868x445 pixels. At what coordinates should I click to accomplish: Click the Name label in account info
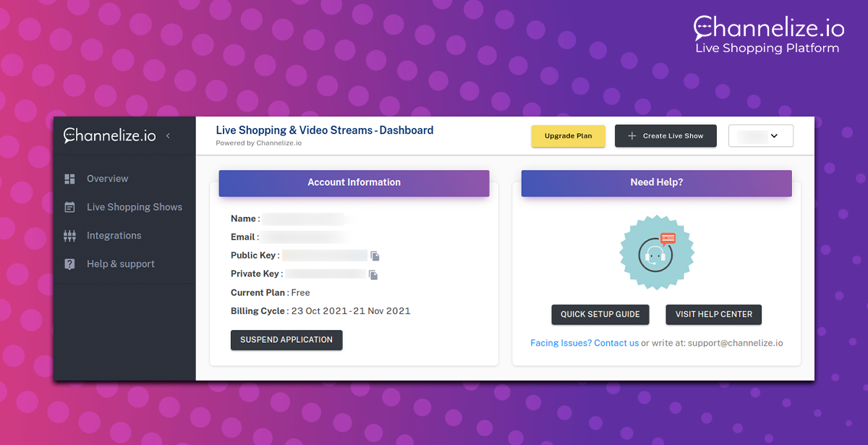245,219
